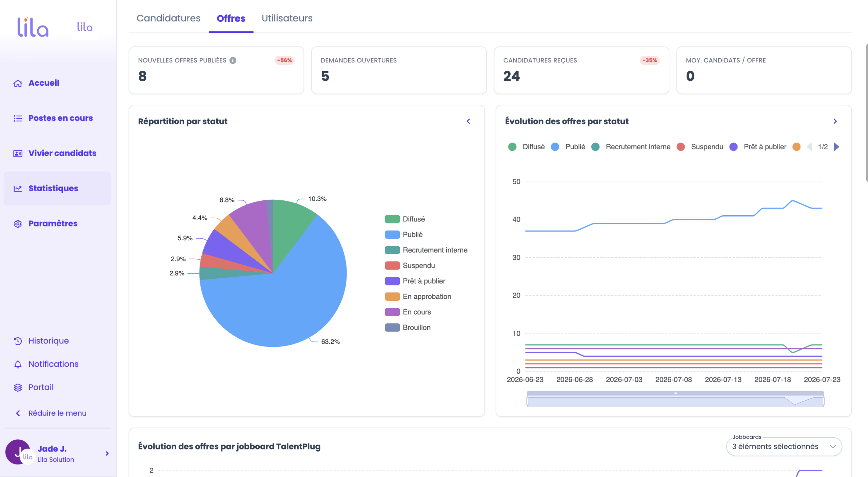Open the Accueil page
Viewport: 868px width, 477px height.
[57, 83]
